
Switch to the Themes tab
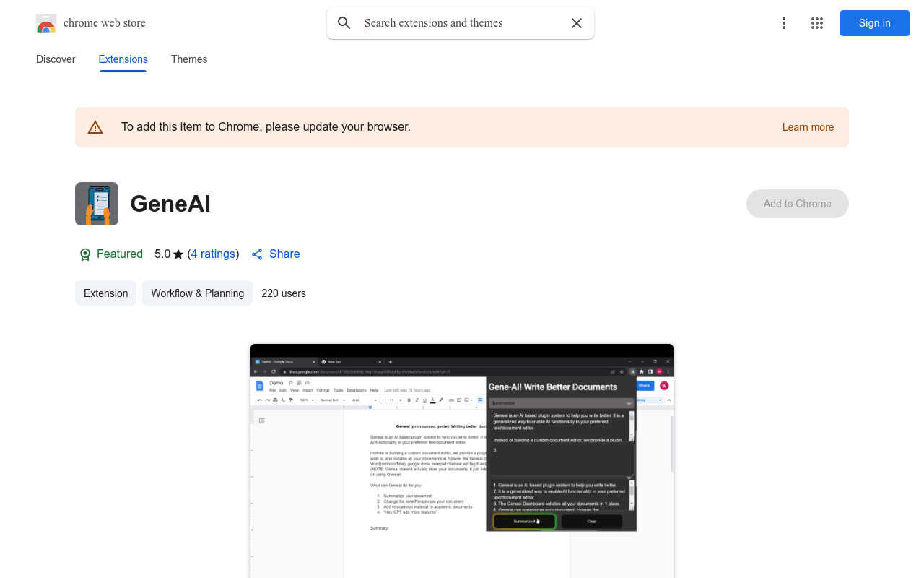pos(189,59)
